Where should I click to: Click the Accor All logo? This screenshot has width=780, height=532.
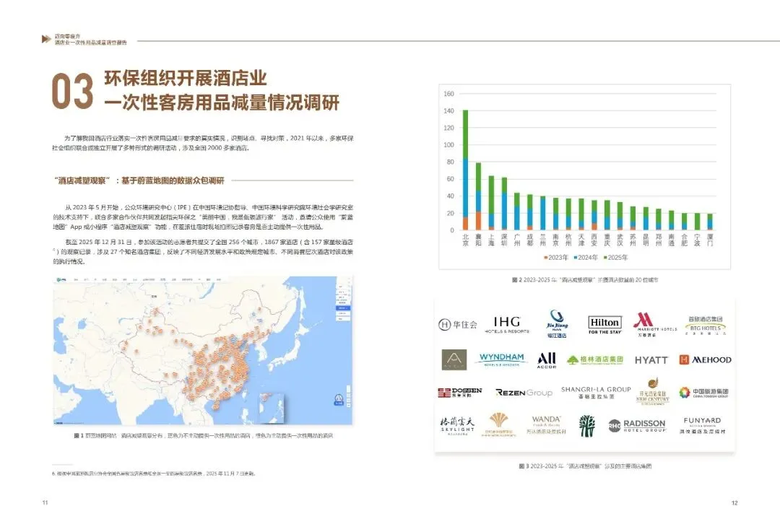tap(546, 360)
